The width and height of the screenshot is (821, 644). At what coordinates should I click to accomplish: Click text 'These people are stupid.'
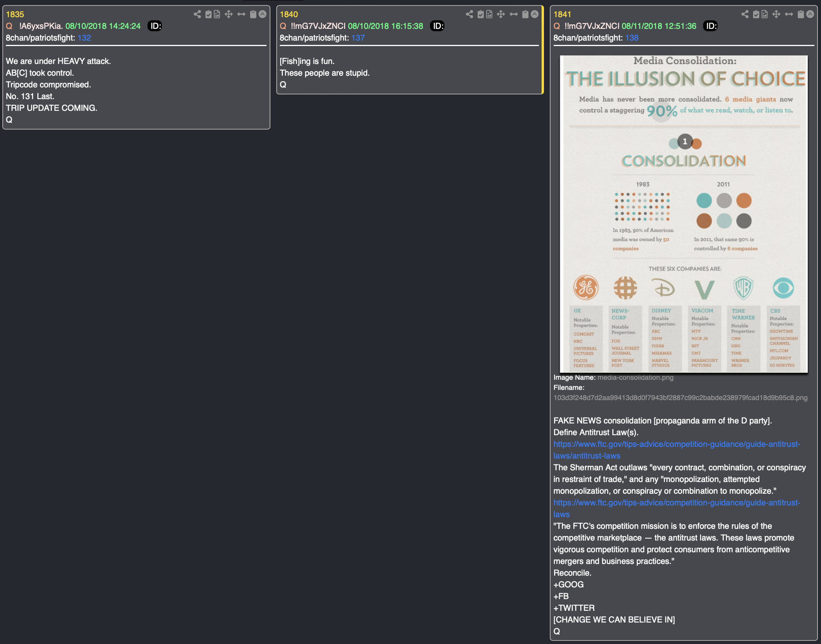coord(325,73)
